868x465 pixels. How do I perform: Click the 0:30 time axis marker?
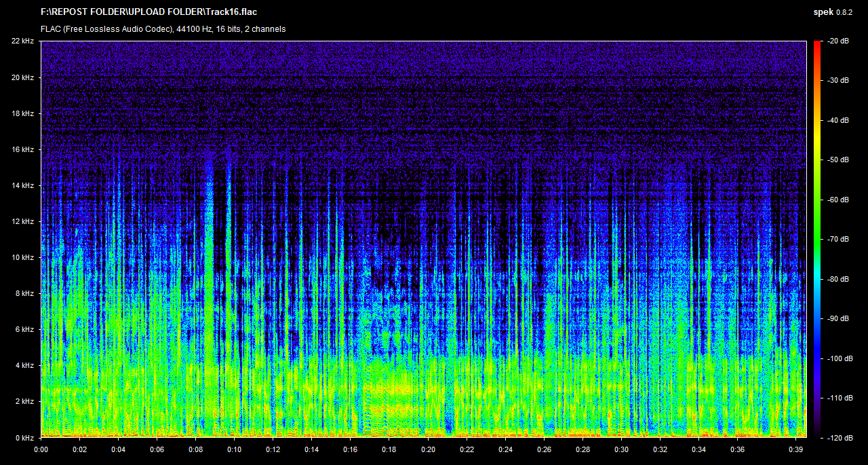tap(622, 449)
